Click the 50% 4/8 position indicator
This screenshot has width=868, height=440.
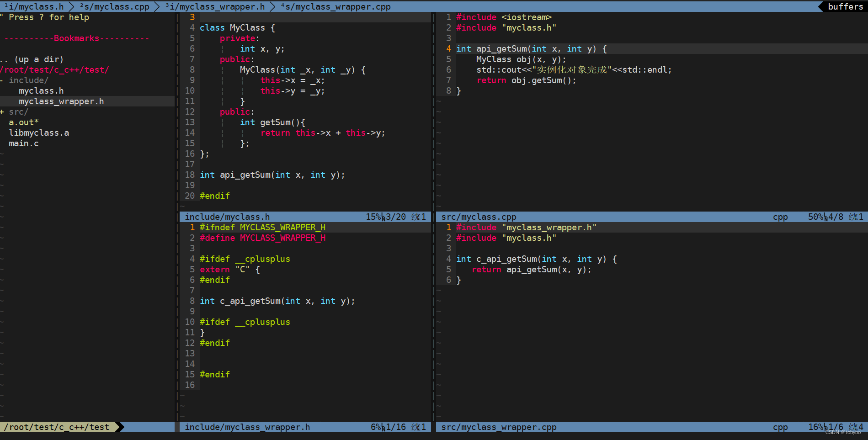pos(836,217)
